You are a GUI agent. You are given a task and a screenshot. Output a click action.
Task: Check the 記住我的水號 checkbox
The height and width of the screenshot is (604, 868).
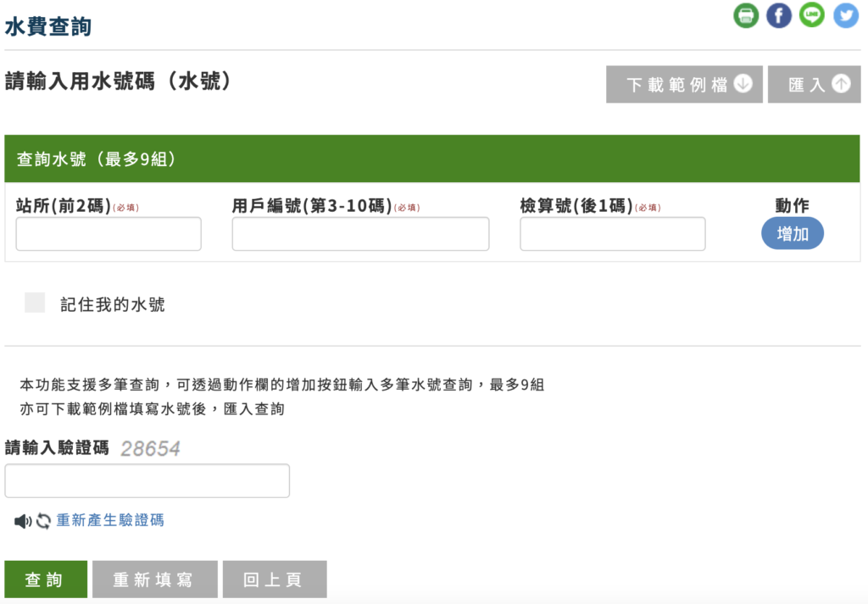click(35, 303)
